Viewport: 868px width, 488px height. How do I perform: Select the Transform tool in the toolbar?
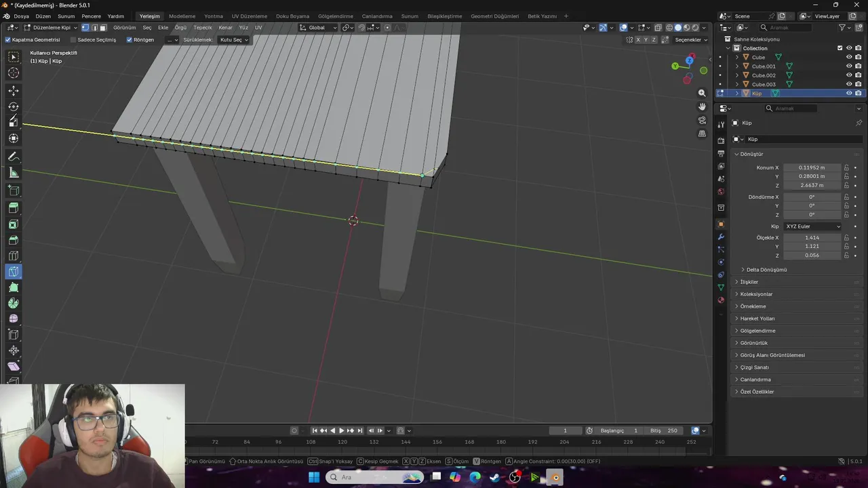point(14,138)
